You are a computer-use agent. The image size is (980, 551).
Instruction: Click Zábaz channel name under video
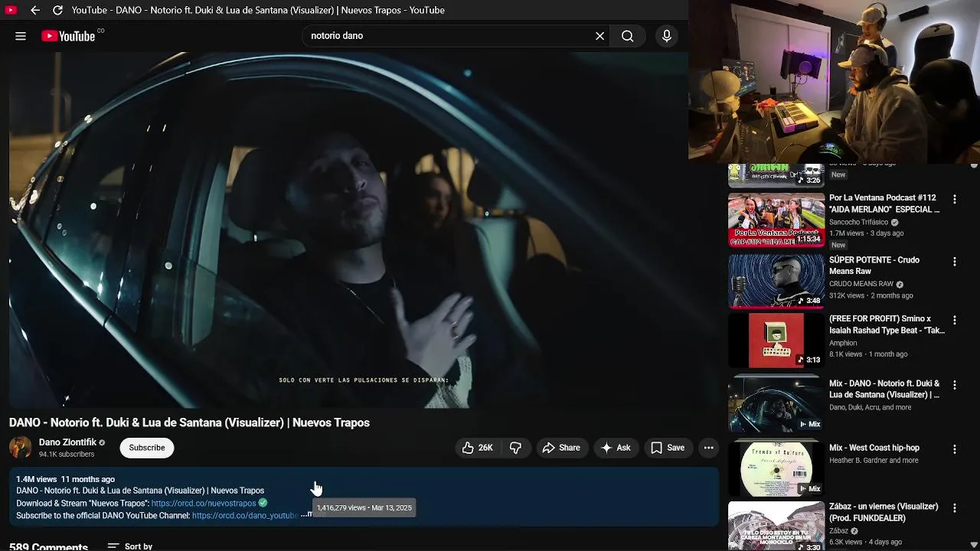click(838, 531)
